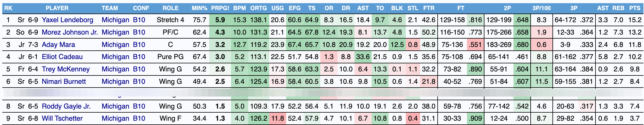Viewport: 644px width, 125px height.
Task: Click the USG column header
Action: 277,8
